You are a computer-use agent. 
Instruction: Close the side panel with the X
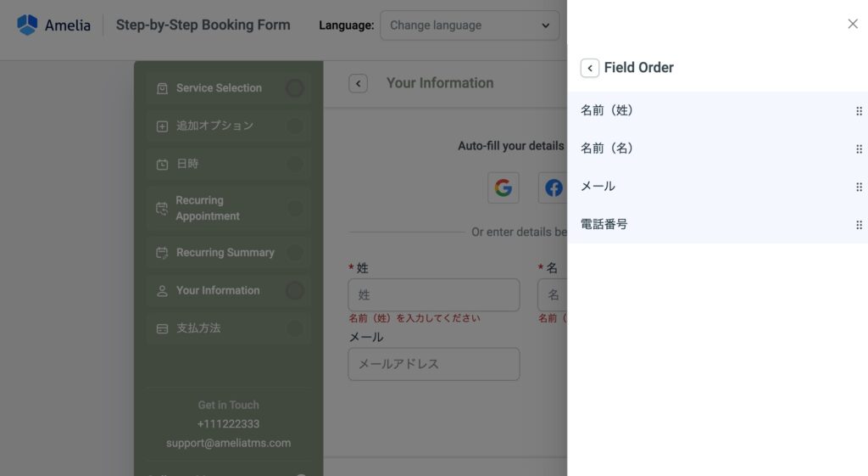[853, 24]
